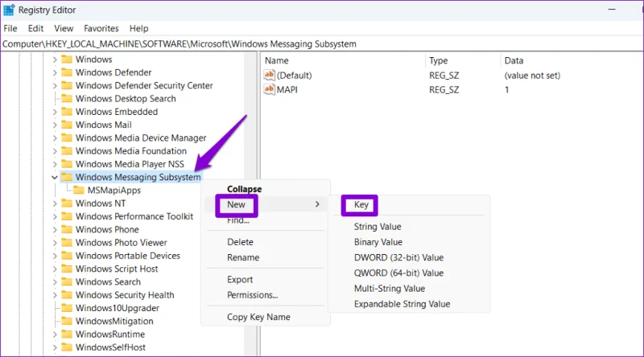Expand the Windows Security Health node
644x357 pixels.
tap(55, 295)
